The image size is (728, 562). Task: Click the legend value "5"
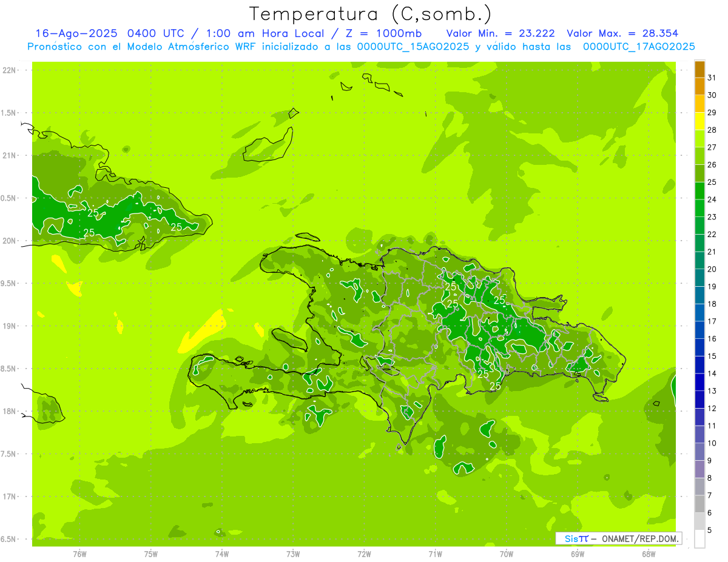709,530
